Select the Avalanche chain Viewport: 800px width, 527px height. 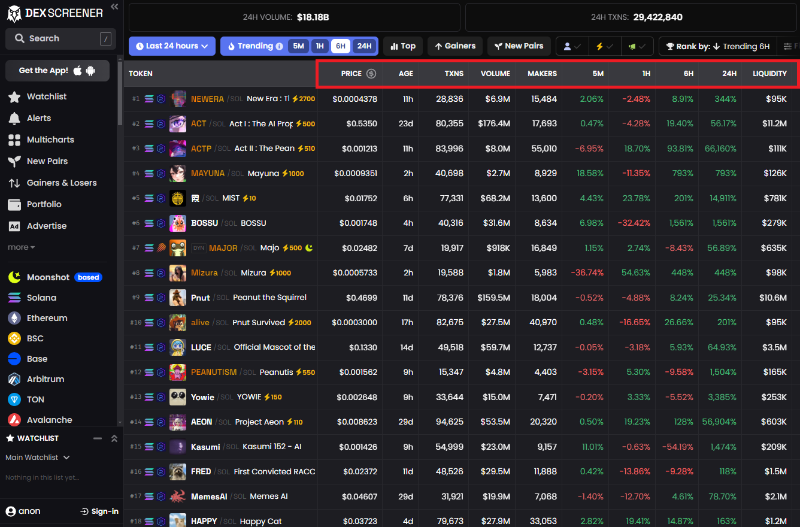click(x=40, y=420)
